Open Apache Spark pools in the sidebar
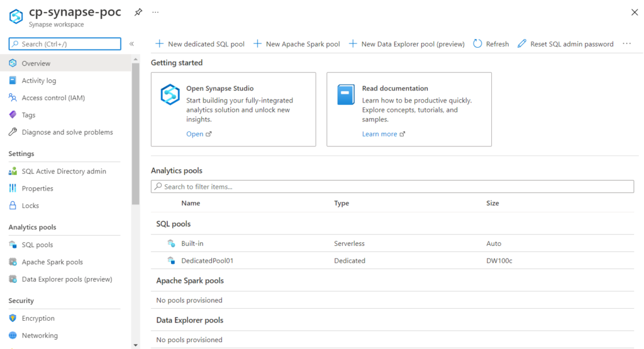 click(52, 262)
